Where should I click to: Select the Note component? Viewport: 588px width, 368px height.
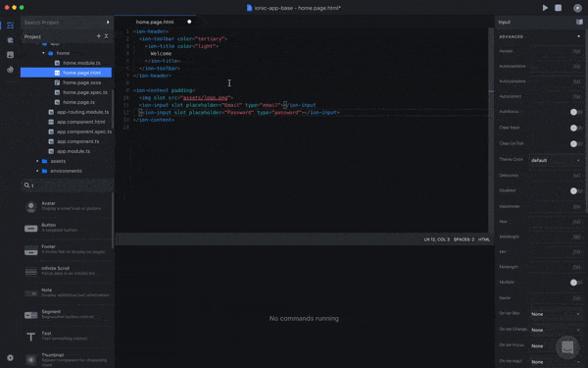point(67,292)
